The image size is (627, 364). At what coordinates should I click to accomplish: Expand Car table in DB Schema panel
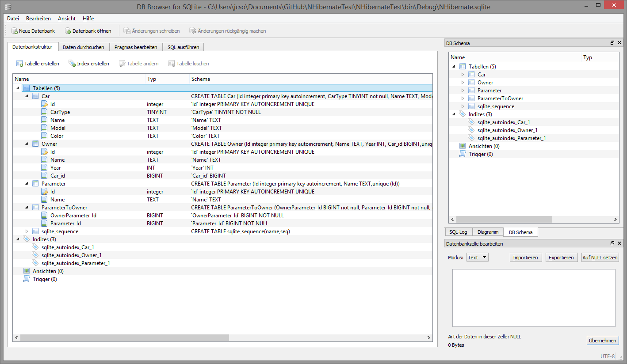coord(463,75)
